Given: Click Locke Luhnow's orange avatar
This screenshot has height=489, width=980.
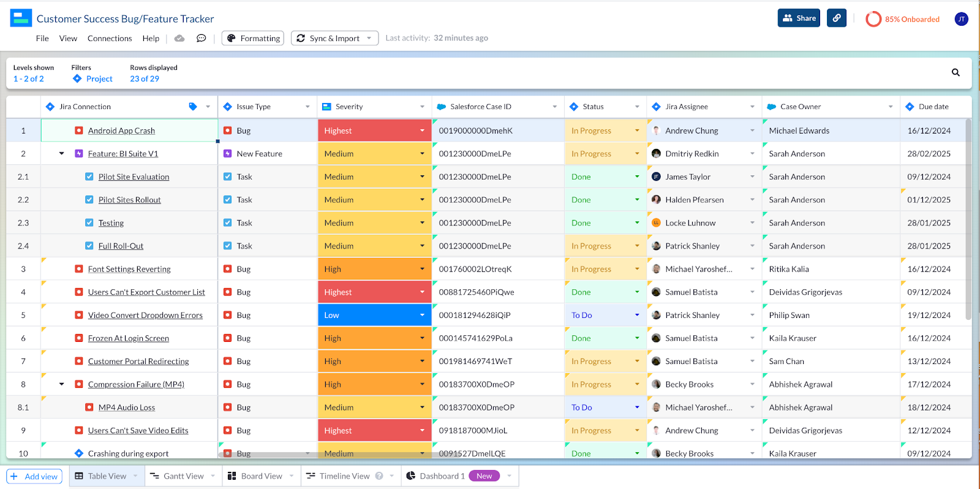Looking at the screenshot, I should (x=656, y=223).
